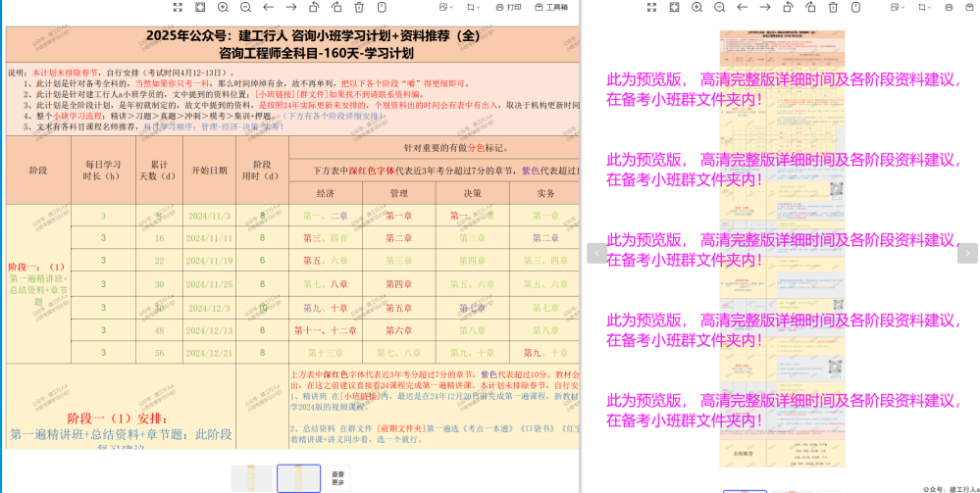Click date cell 2024/12/3
Image resolution: width=980 pixels, height=493 pixels.
tap(209, 308)
